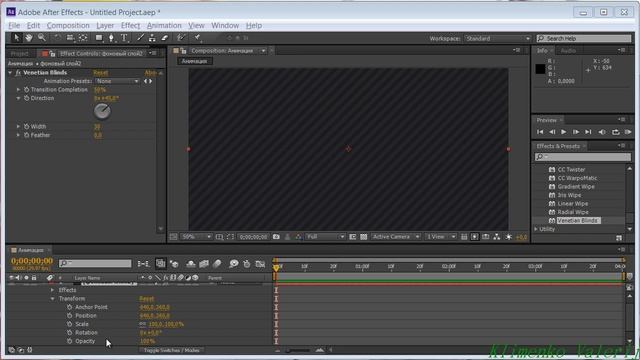
Task: Focus the Search Help field
Action: tap(584, 38)
